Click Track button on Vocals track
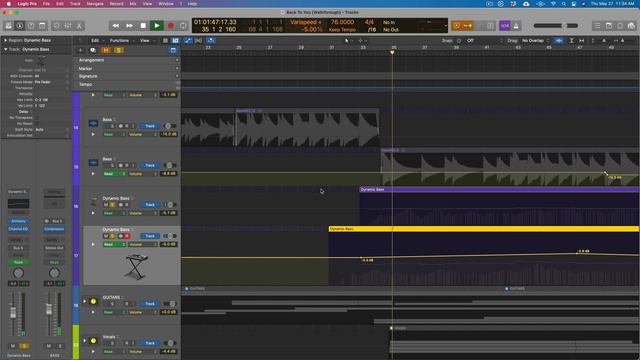The width and height of the screenshot is (640, 360). point(150,343)
